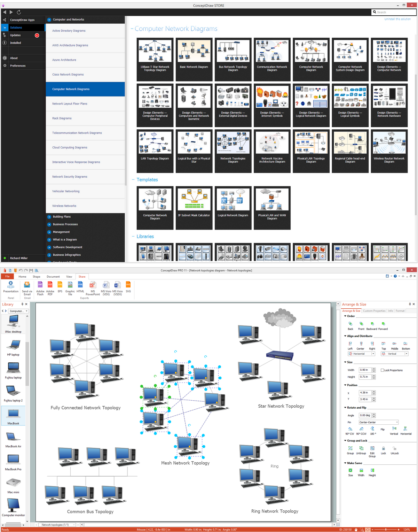This screenshot has width=418, height=532.
Task: Open the Computer library selector dropdown
Action: [19, 311]
